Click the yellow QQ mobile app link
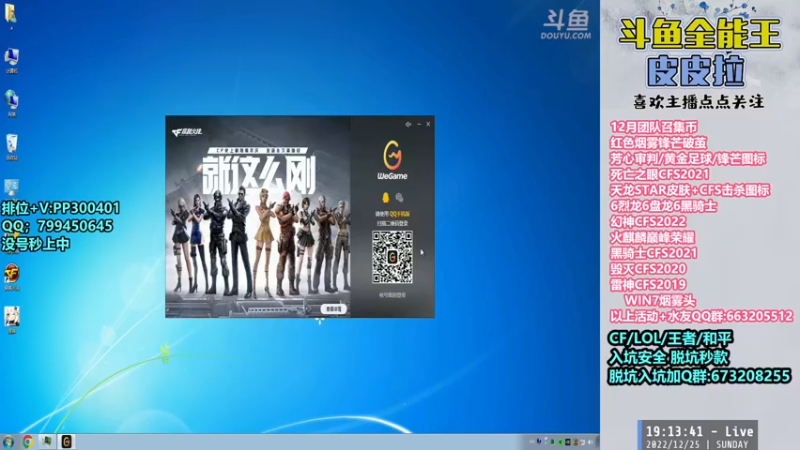The height and width of the screenshot is (450, 800). tap(399, 214)
